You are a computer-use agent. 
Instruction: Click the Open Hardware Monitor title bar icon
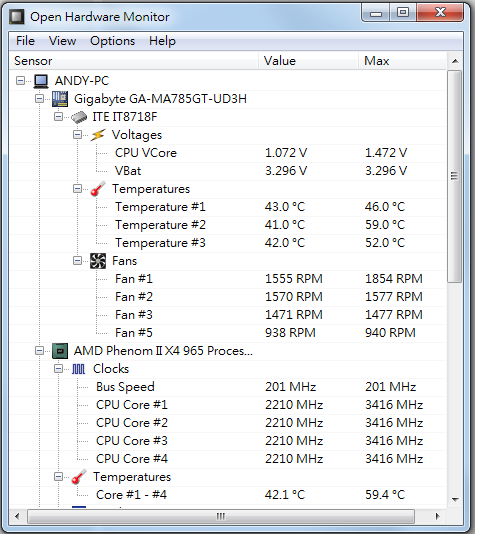click(x=16, y=16)
